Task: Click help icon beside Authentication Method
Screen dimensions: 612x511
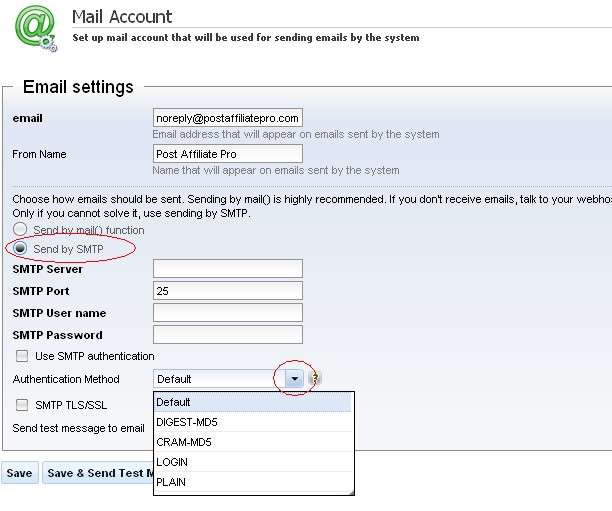Action: pos(315,379)
